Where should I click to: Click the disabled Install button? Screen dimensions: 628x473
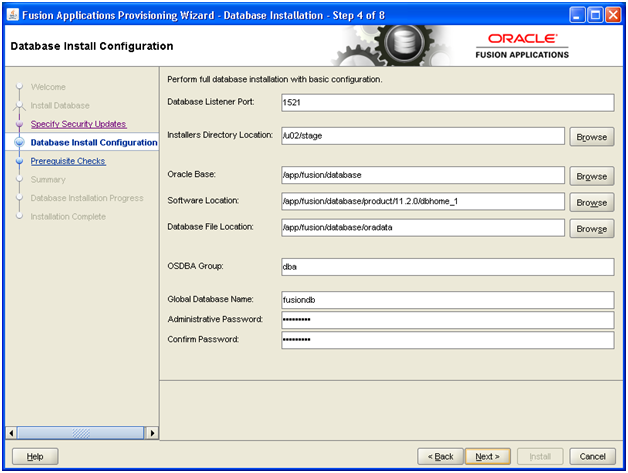(540, 457)
